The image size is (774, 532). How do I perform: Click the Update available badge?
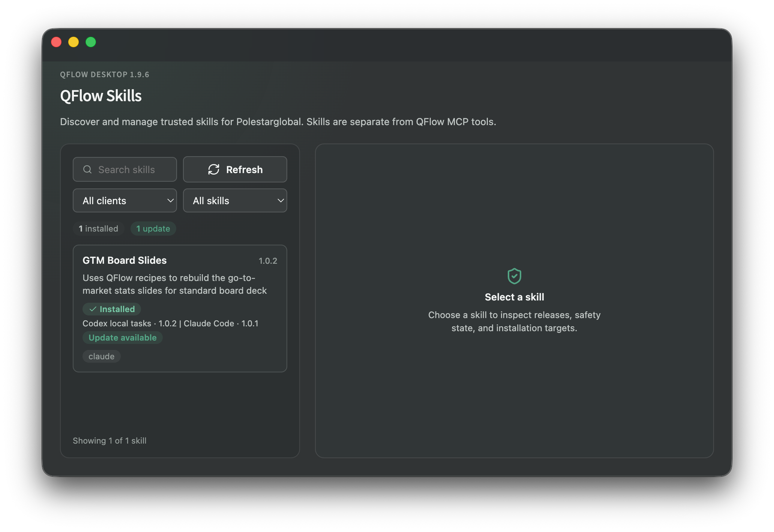[x=123, y=338]
